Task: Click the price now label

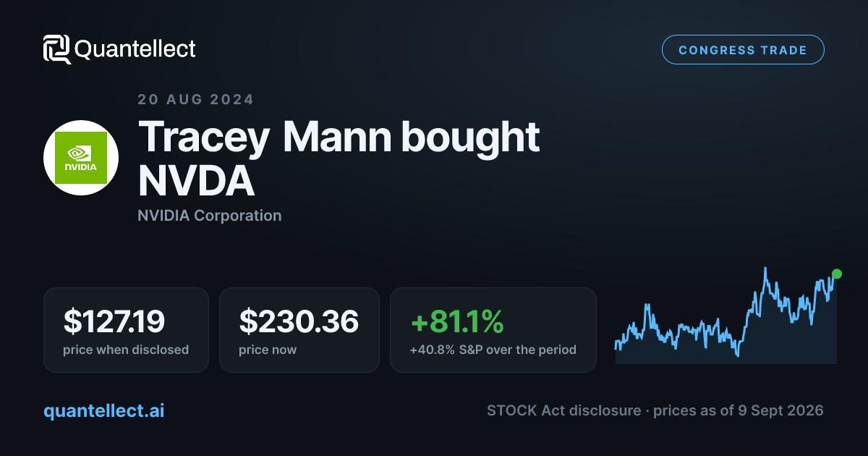Action: coord(268,350)
